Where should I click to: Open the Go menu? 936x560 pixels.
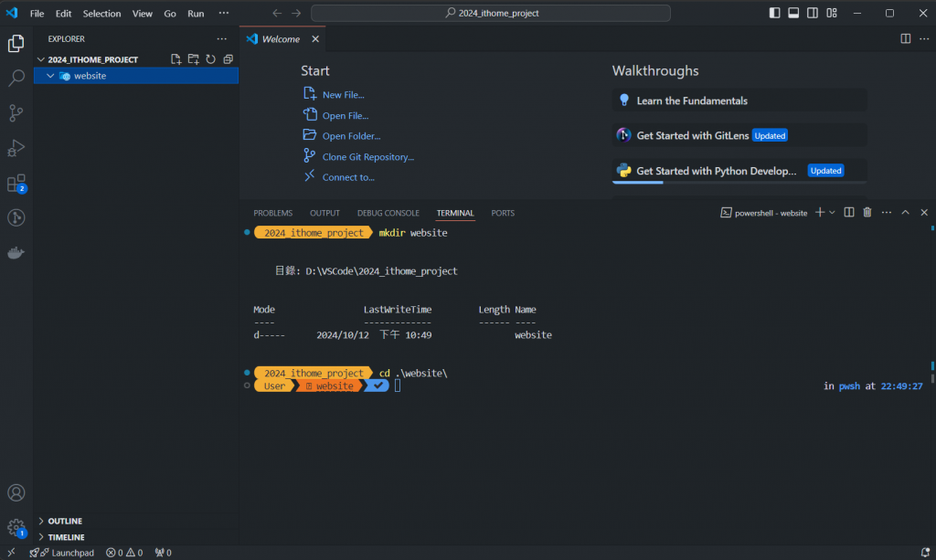point(170,13)
